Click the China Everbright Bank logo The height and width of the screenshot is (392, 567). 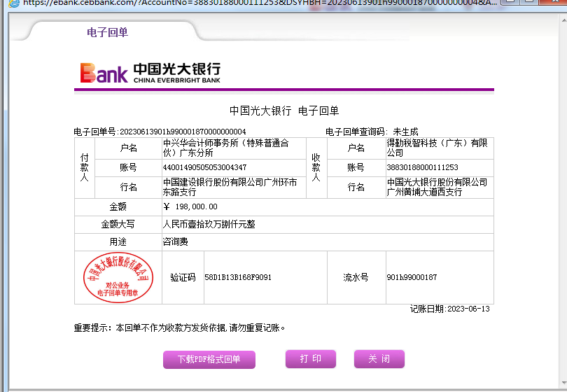click(x=150, y=73)
